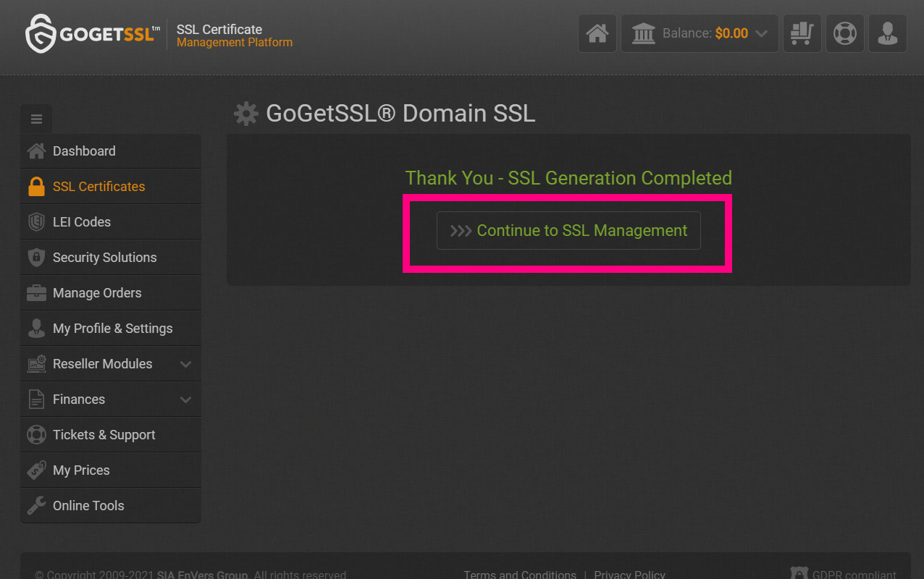Open the Dashboard menu item
The image size is (924, 579).
pos(111,151)
